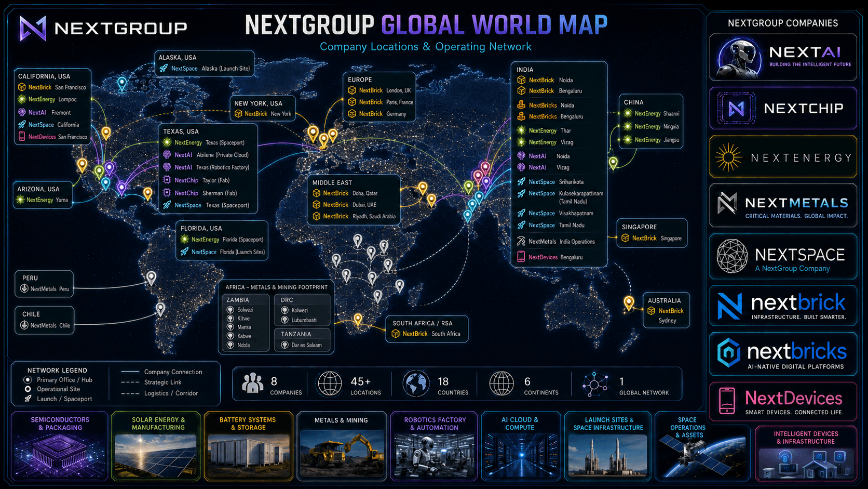Open the Semiconductors & Packaging image card
Viewport: 868px width, 489px height.
[60, 446]
